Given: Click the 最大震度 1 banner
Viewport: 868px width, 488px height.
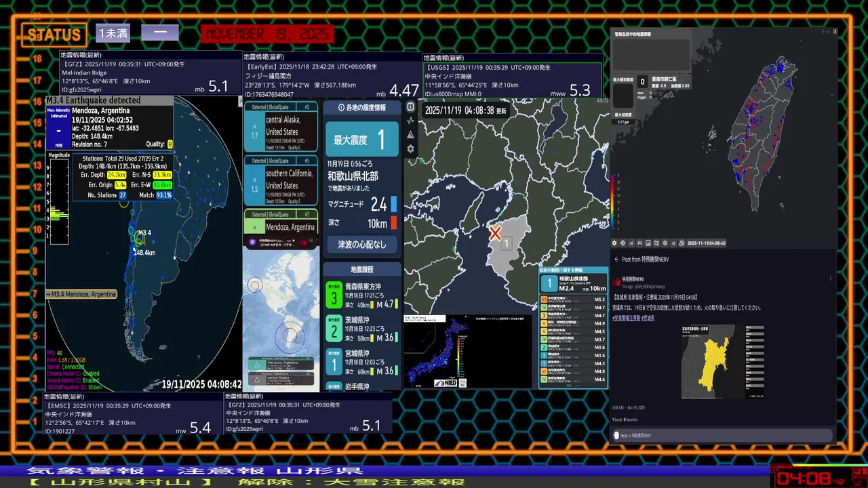Looking at the screenshot, I should tap(361, 140).
